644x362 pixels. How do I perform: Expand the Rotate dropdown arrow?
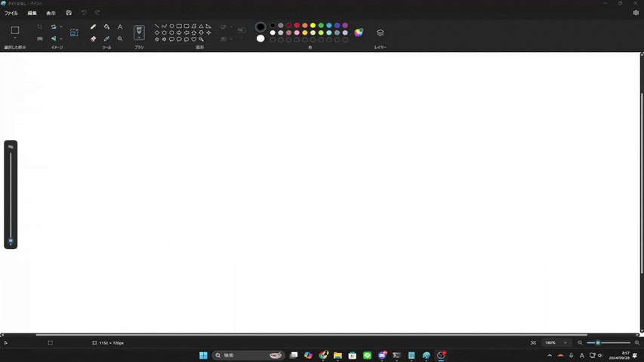click(61, 26)
